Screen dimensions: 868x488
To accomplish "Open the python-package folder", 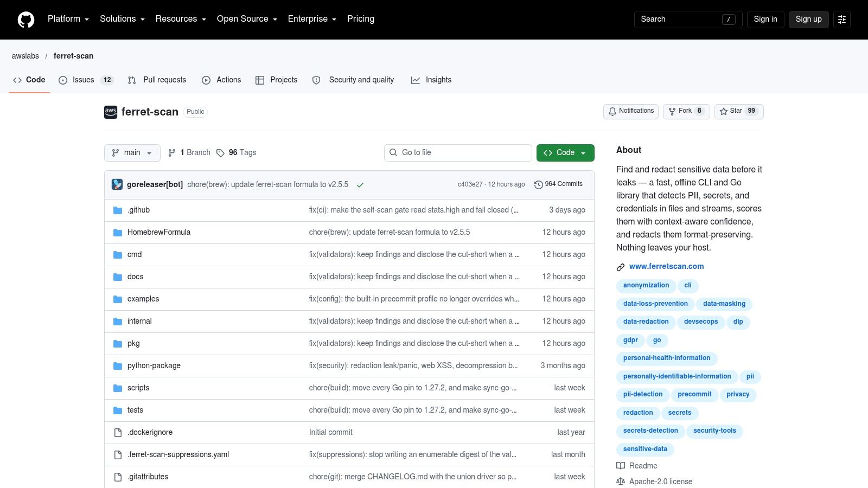I will click(x=154, y=366).
